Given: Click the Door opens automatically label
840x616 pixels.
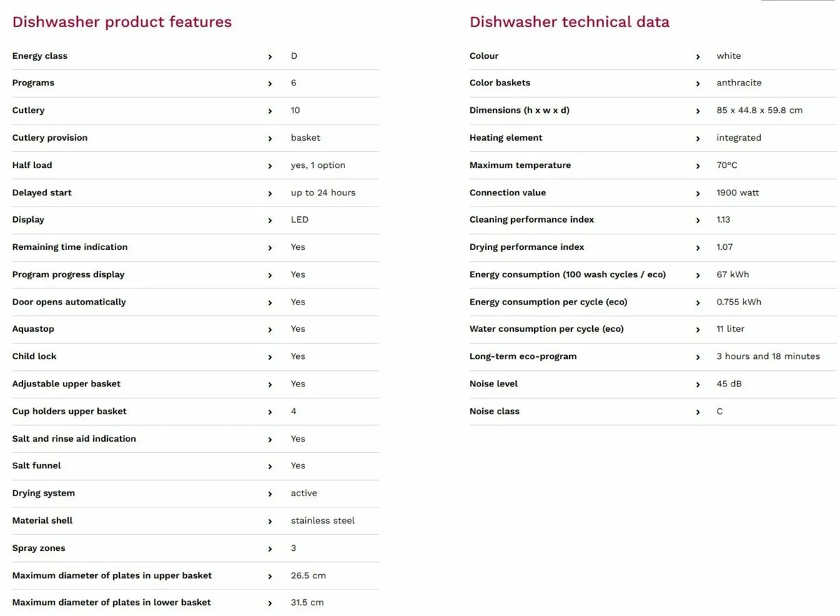Looking at the screenshot, I should tap(69, 302).
